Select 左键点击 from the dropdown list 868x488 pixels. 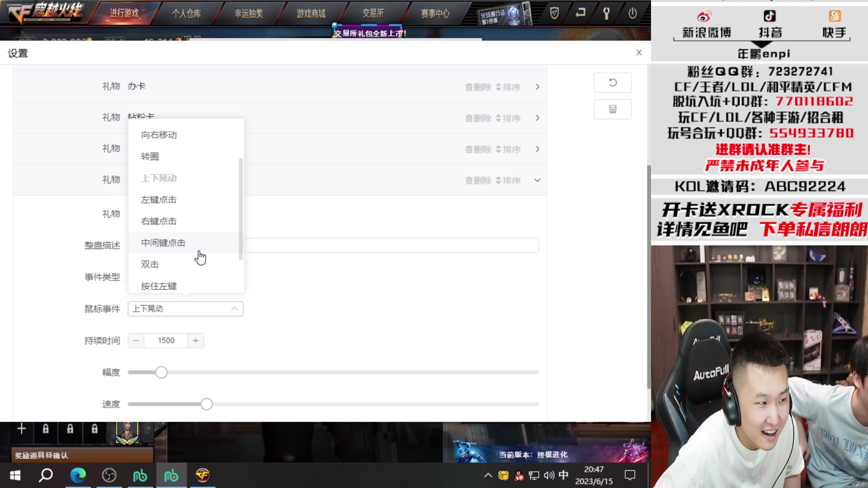(186, 200)
